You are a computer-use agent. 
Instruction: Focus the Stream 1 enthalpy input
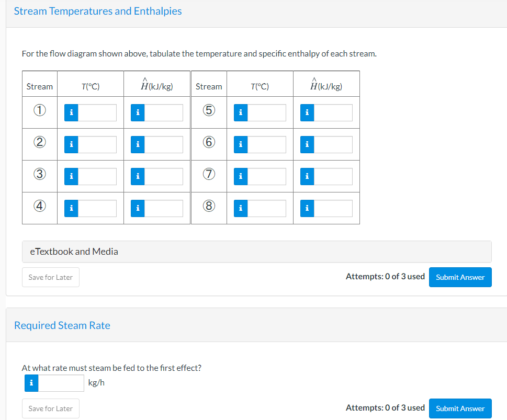coord(164,112)
